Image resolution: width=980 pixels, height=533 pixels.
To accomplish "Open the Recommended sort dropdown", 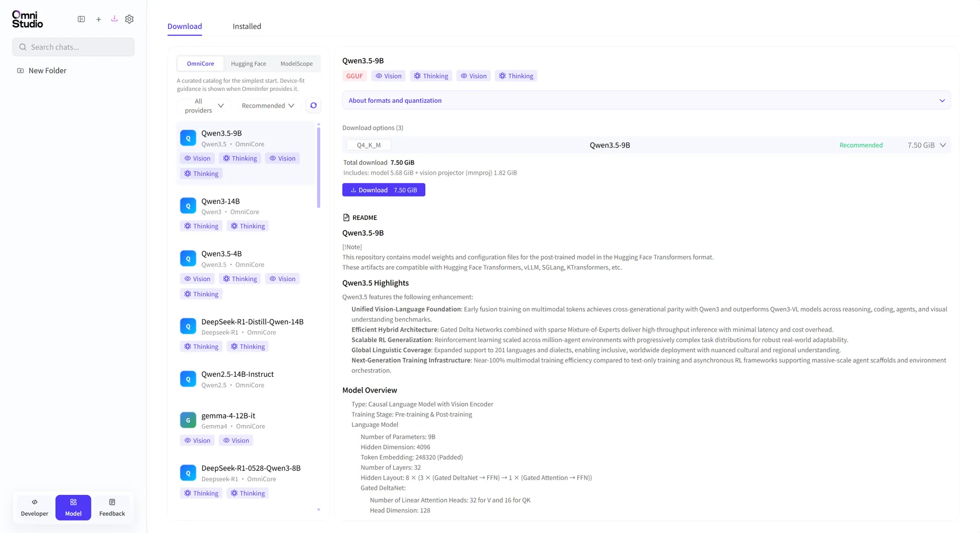I will tap(268, 106).
